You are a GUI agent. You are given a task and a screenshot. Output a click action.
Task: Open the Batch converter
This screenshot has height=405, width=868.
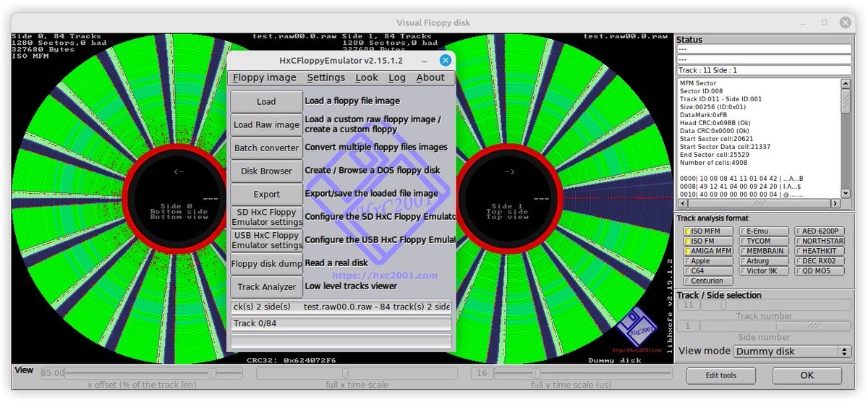click(x=266, y=148)
